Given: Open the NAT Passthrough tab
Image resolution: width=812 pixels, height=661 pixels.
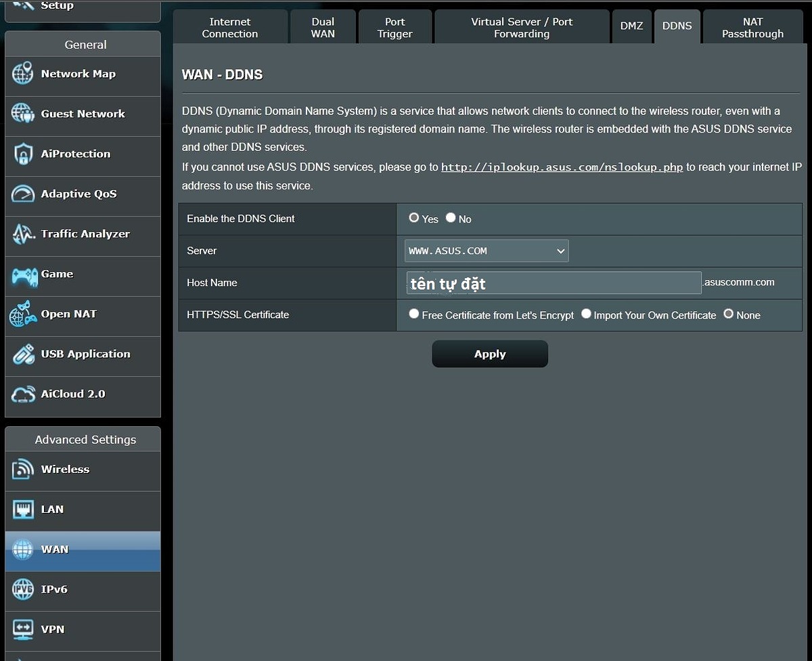Looking at the screenshot, I should coord(752,28).
